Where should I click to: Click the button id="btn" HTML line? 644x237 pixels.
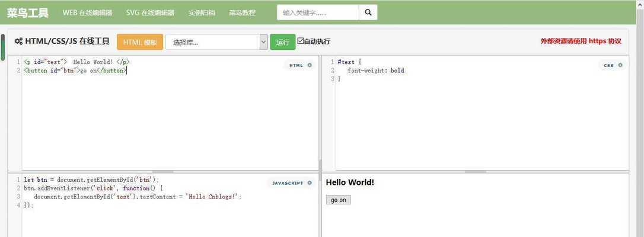pos(75,71)
